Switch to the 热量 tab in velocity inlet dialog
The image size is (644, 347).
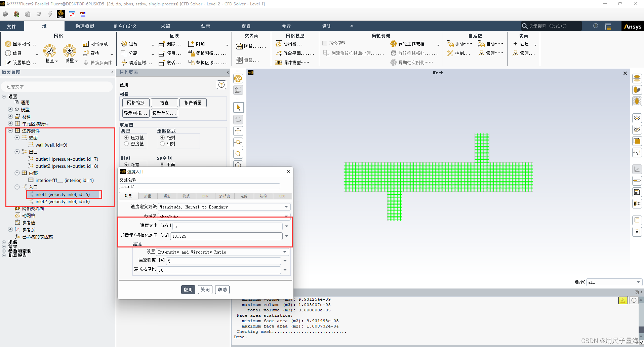pyautogui.click(x=147, y=196)
